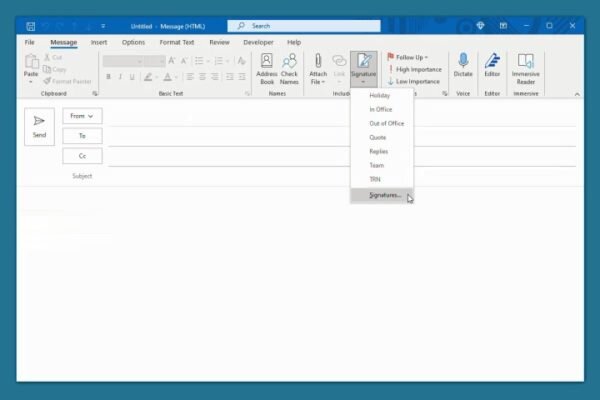Image resolution: width=600 pixels, height=400 pixels.
Task: Click the ribbon display options icon
Action: coord(503,26)
